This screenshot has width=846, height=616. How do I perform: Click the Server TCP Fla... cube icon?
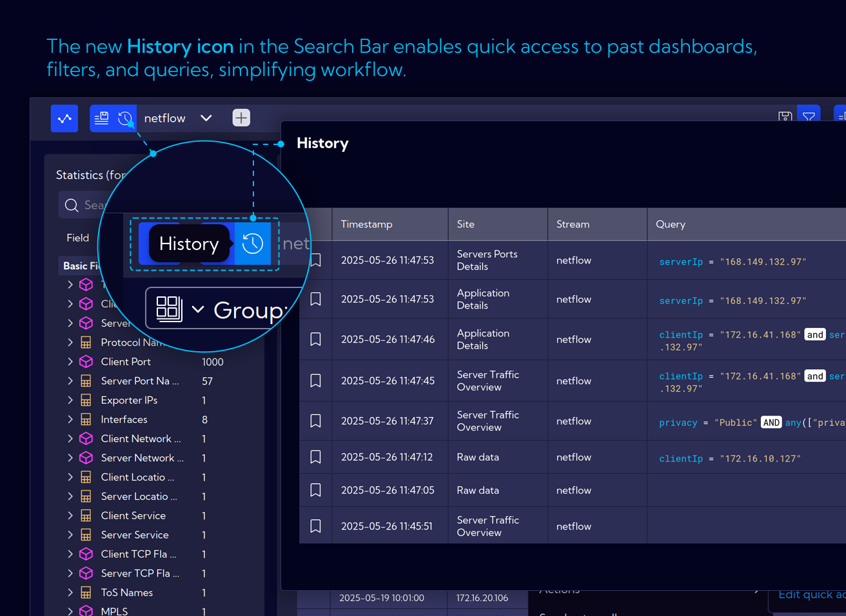pyautogui.click(x=86, y=573)
